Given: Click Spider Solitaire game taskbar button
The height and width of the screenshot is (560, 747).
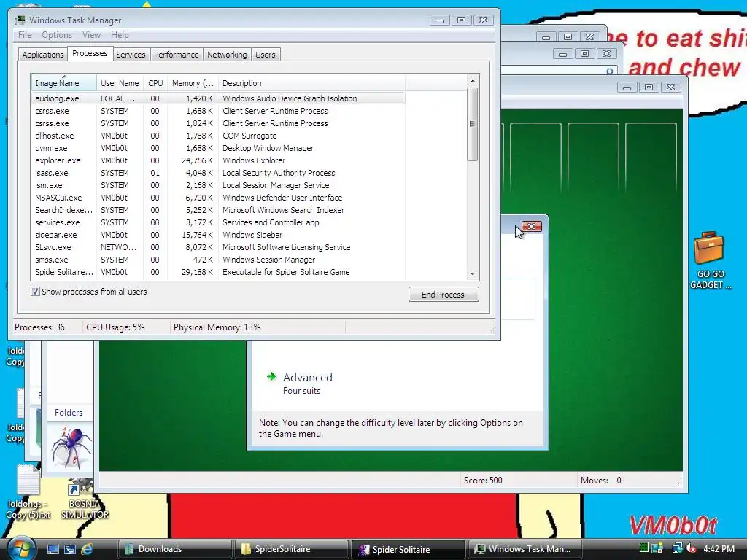Looking at the screenshot, I should (x=408, y=549).
